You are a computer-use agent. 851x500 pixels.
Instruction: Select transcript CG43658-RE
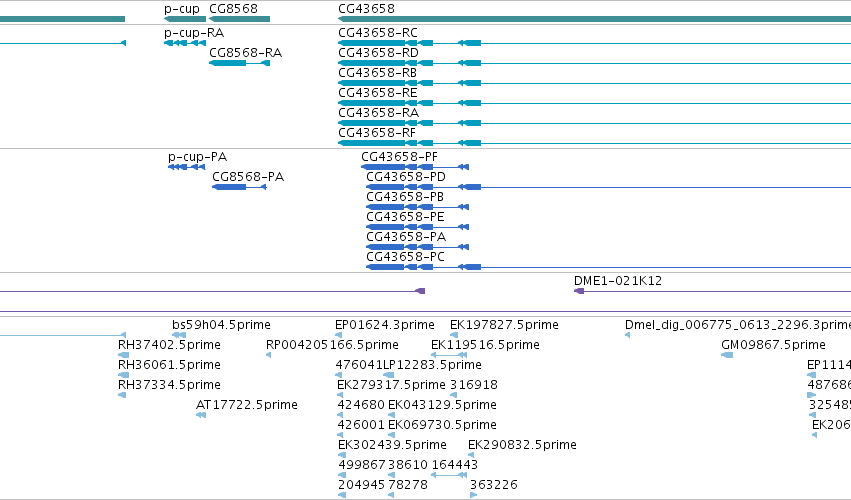378,93
